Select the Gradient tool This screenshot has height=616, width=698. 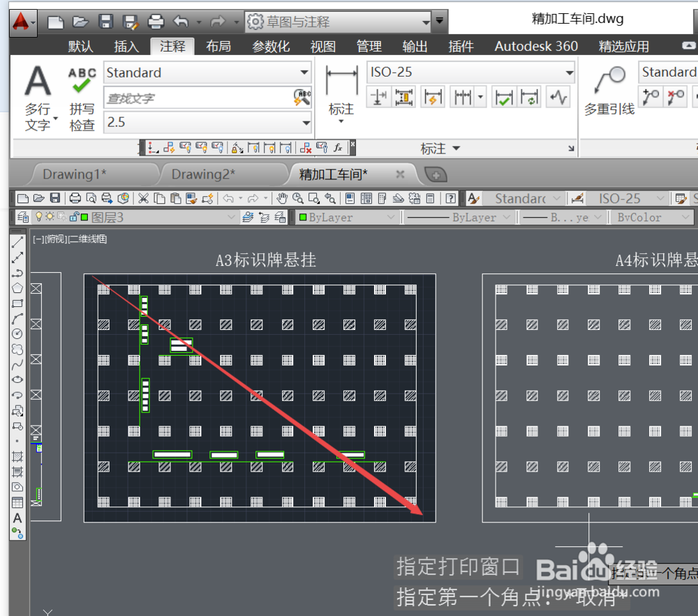(x=17, y=472)
